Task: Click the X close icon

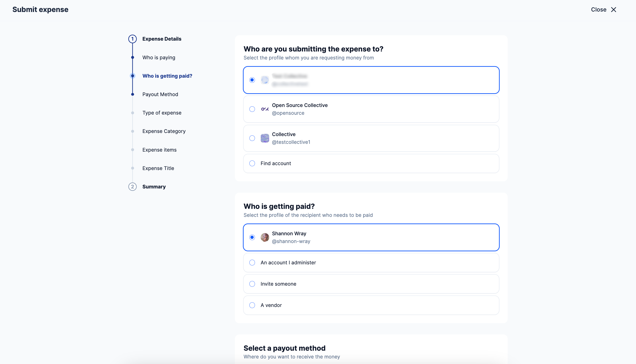Action: click(x=614, y=10)
